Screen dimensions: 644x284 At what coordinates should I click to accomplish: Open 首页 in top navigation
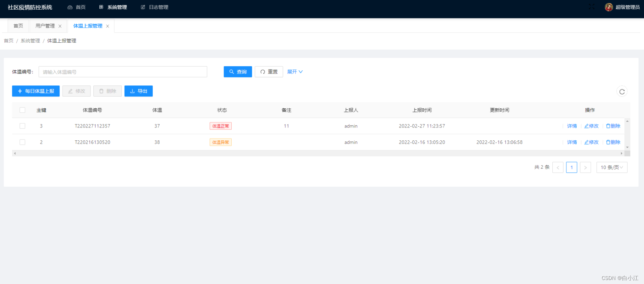(77, 7)
